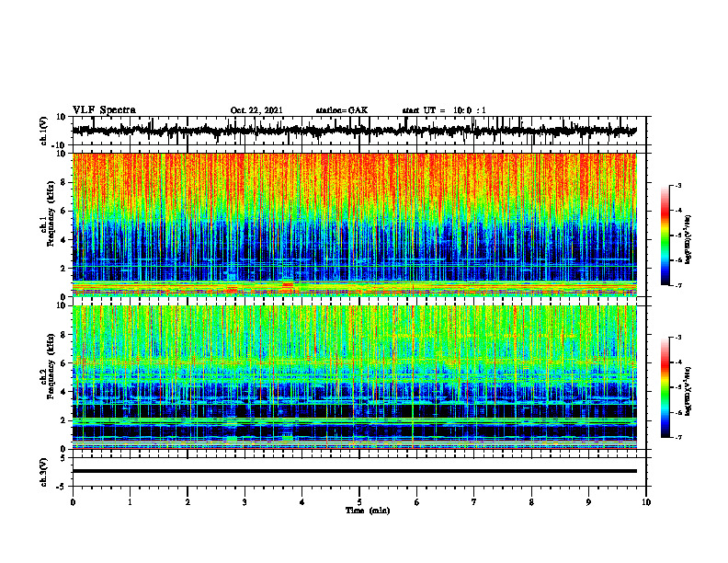Click the "8" kHz tick of ch.1 spectrogram

(63, 182)
